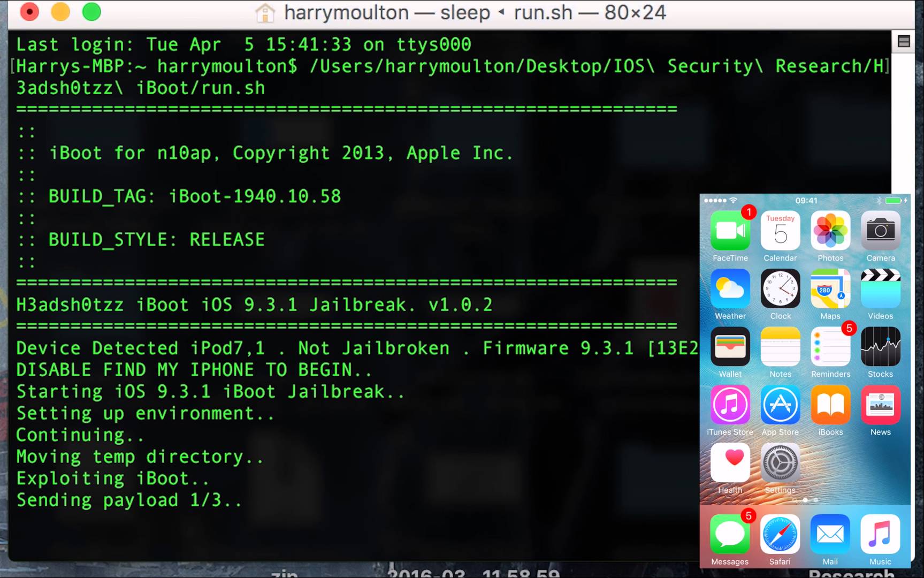Image resolution: width=924 pixels, height=578 pixels.
Task: Click the "iBoot for n10ap, Copyright 2013" line
Action: coord(281,153)
